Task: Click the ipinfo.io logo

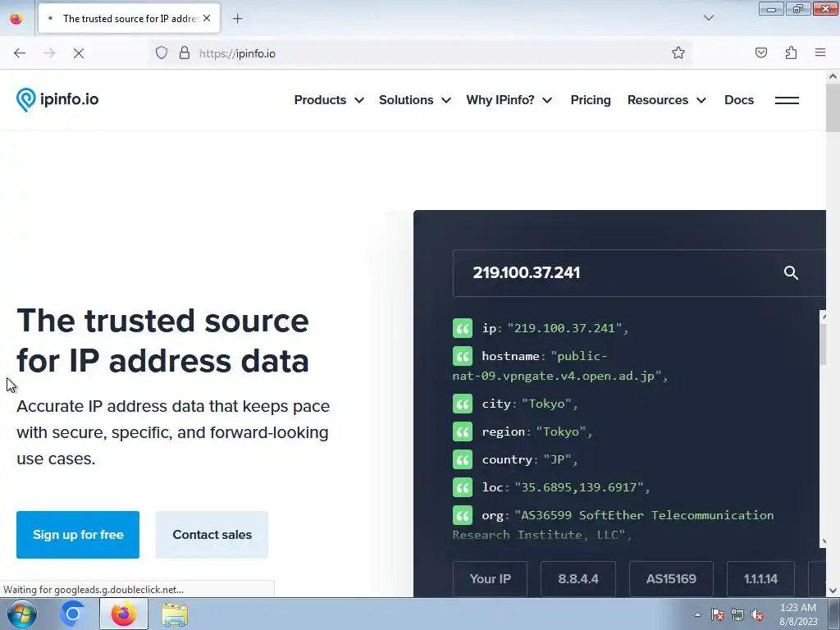Action: tap(57, 99)
